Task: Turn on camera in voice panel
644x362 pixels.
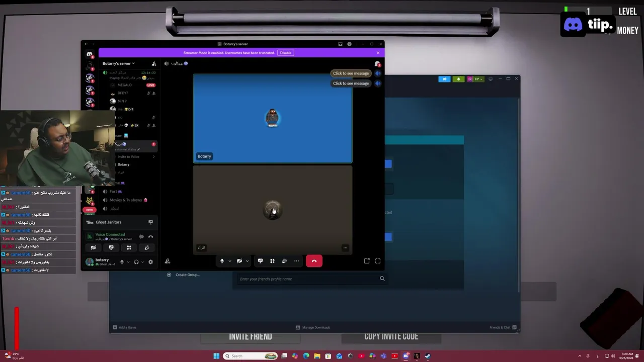Action: pos(93,247)
